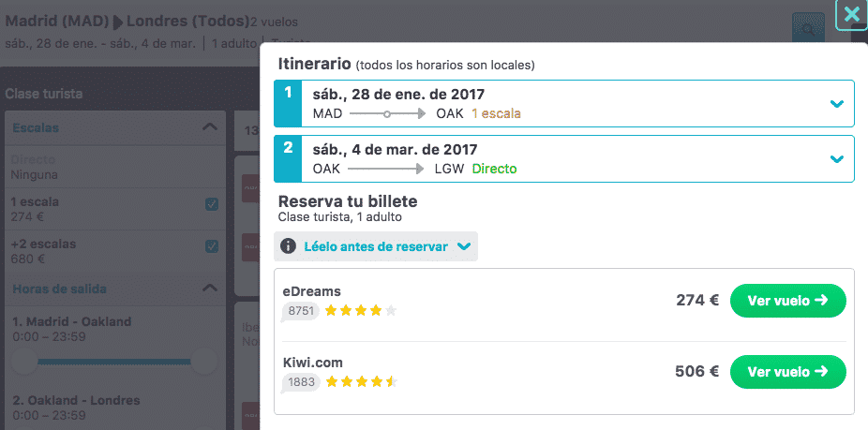The width and height of the screenshot is (868, 430).
Task: Click the right handle of Madrid - Oakland slider
Action: pos(203,362)
